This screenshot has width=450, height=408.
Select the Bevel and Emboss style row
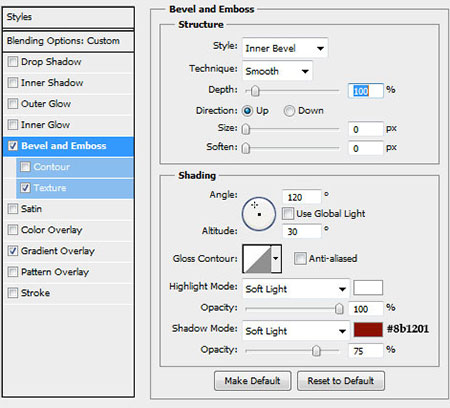coord(68,146)
